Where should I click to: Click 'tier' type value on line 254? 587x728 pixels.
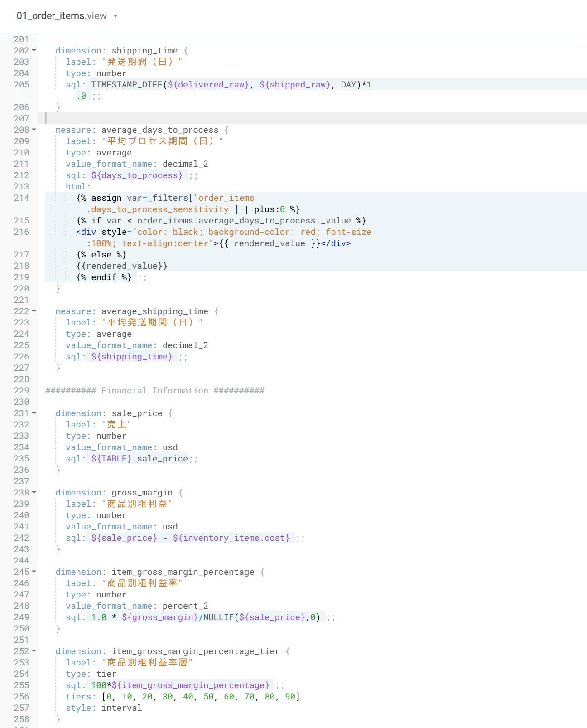tap(106, 674)
